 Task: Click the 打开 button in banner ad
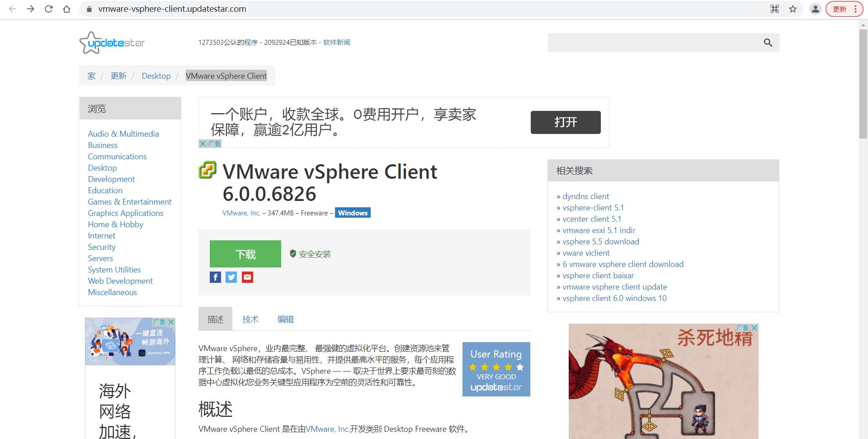point(566,122)
